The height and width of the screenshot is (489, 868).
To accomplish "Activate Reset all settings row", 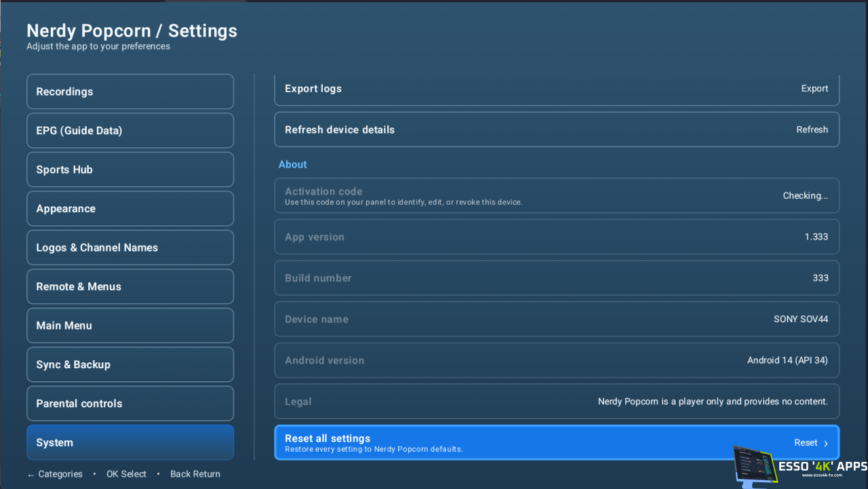I will click(557, 443).
